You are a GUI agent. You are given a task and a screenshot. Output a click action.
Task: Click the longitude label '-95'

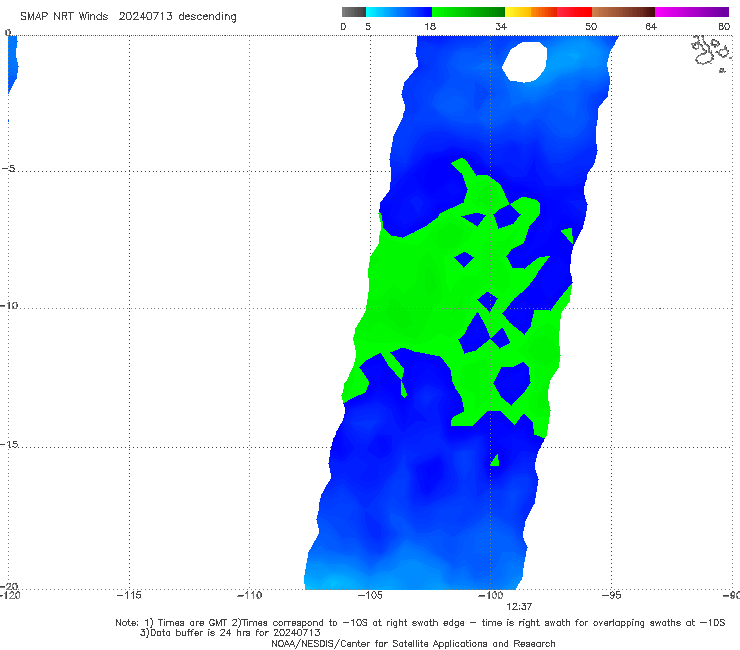pyautogui.click(x=611, y=595)
